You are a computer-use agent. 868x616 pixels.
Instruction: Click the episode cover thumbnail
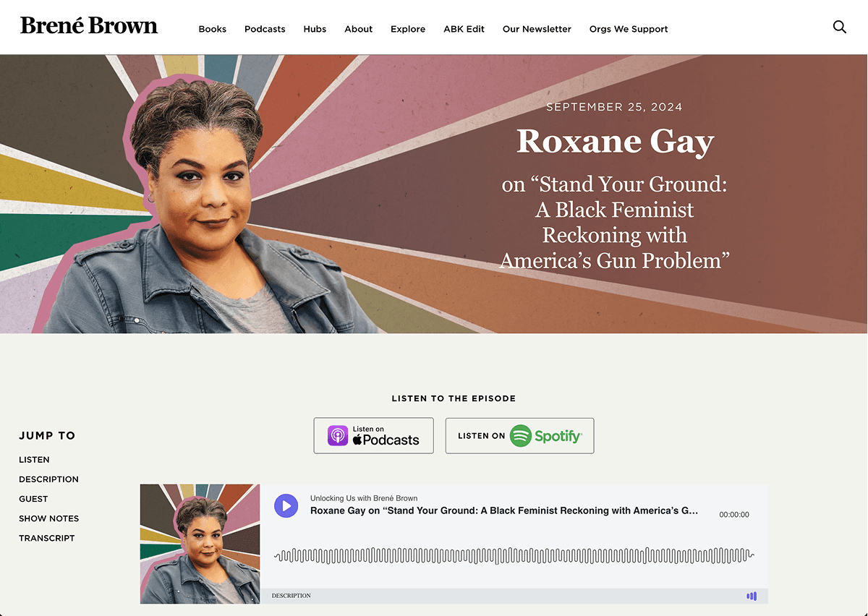point(200,544)
